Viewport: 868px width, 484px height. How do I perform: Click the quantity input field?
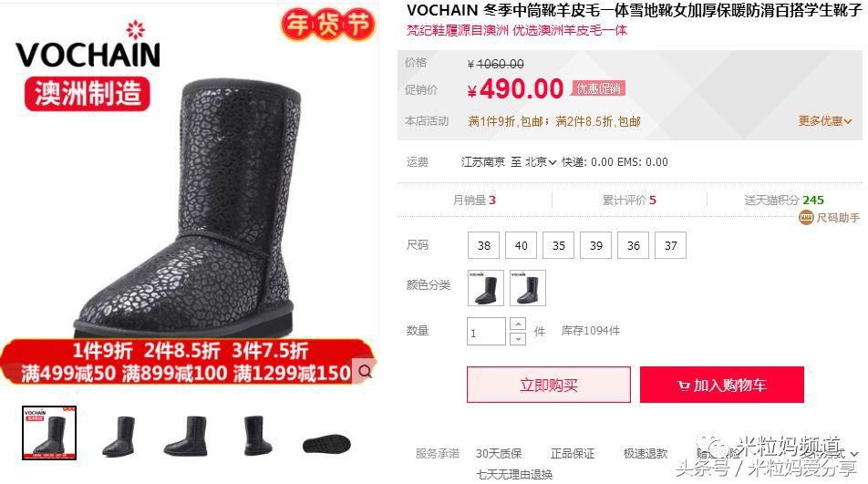pos(486,332)
